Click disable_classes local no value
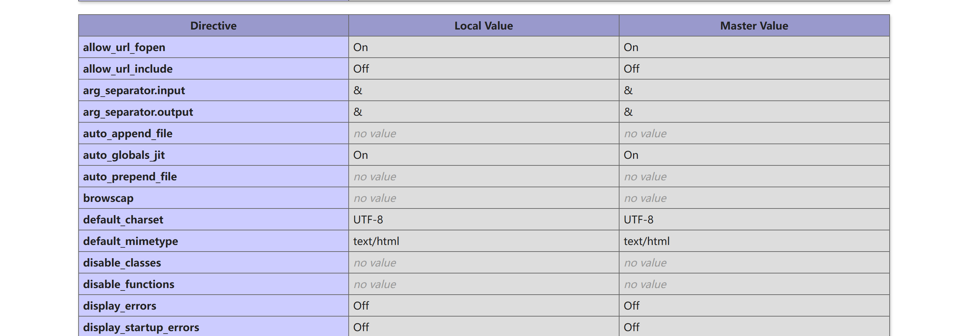This screenshot has width=980, height=336. [x=375, y=263]
